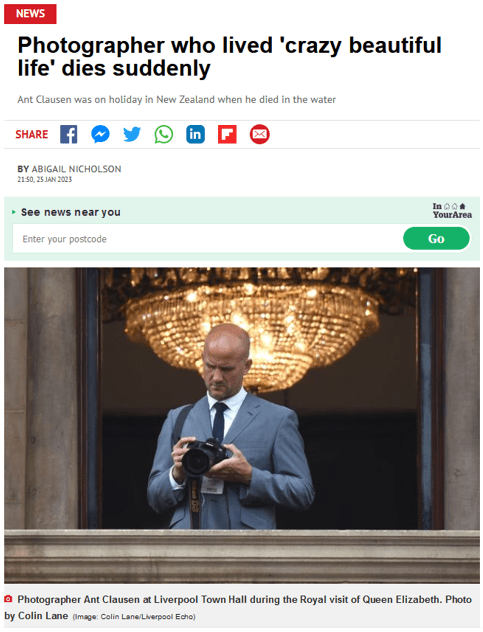
Task: Click the SHARE label
Action: click(x=31, y=134)
